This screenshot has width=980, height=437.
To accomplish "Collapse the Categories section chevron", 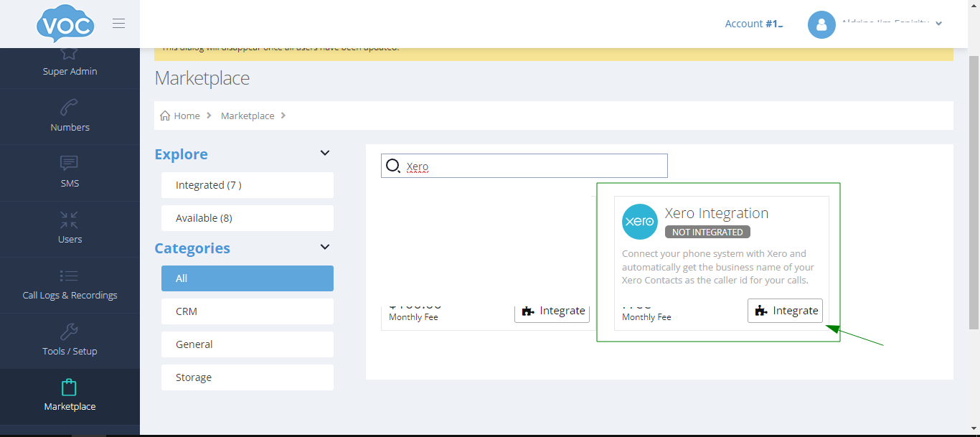I will pyautogui.click(x=325, y=248).
